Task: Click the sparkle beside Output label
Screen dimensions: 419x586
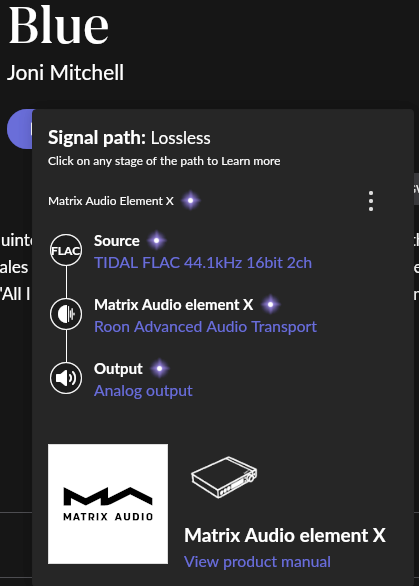Action: [160, 368]
